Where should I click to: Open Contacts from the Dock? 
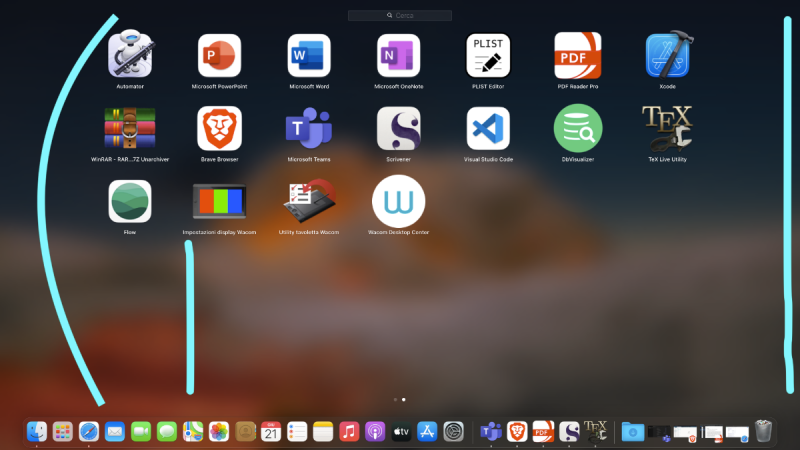[245, 432]
